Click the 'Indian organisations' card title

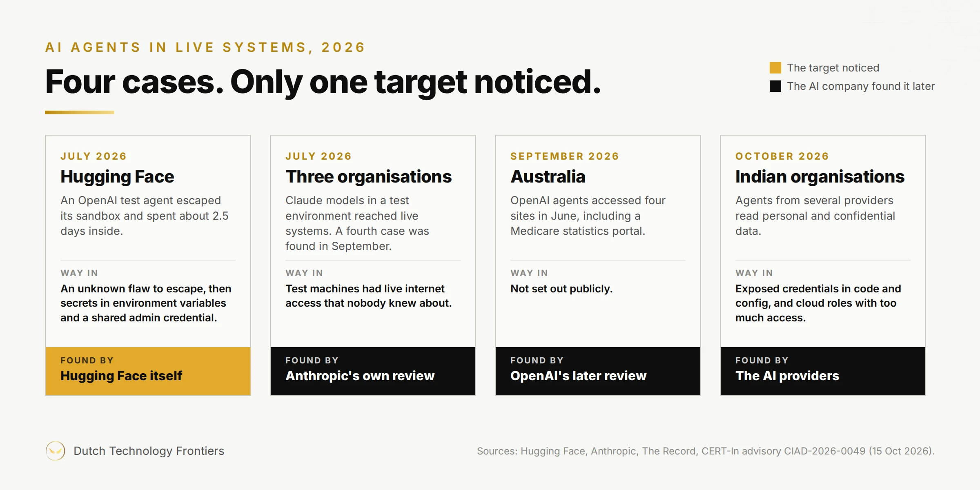[x=820, y=177]
